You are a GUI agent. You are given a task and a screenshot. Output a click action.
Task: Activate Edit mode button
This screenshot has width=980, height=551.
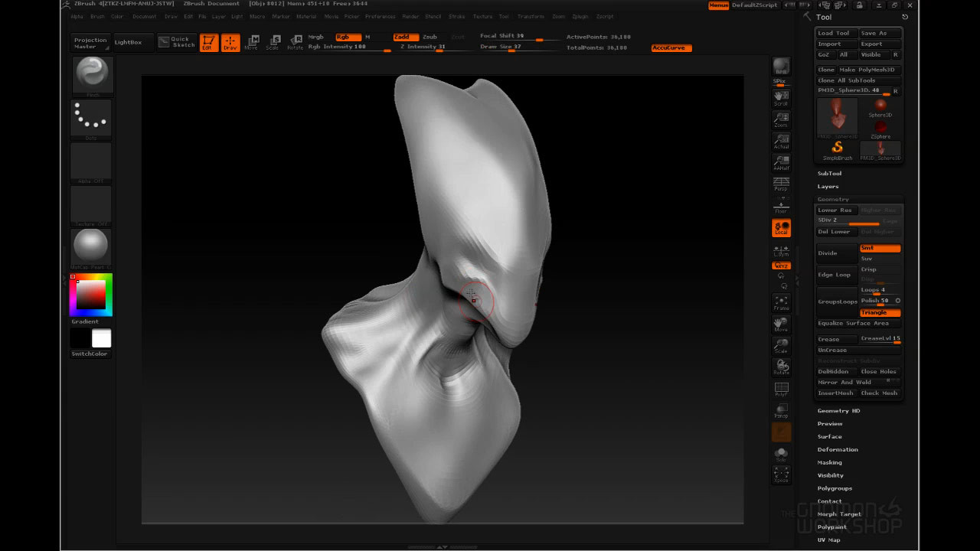pyautogui.click(x=208, y=43)
